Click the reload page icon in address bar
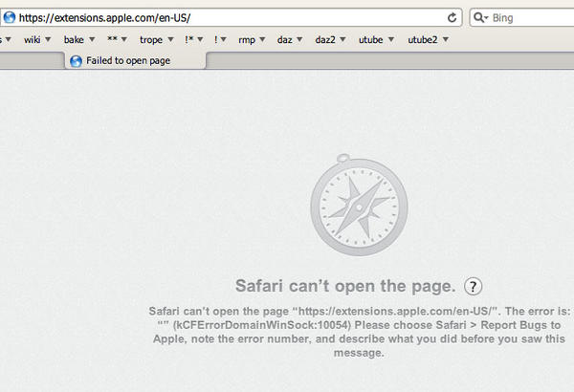Screen dimensions: 574x392 click(453, 17)
